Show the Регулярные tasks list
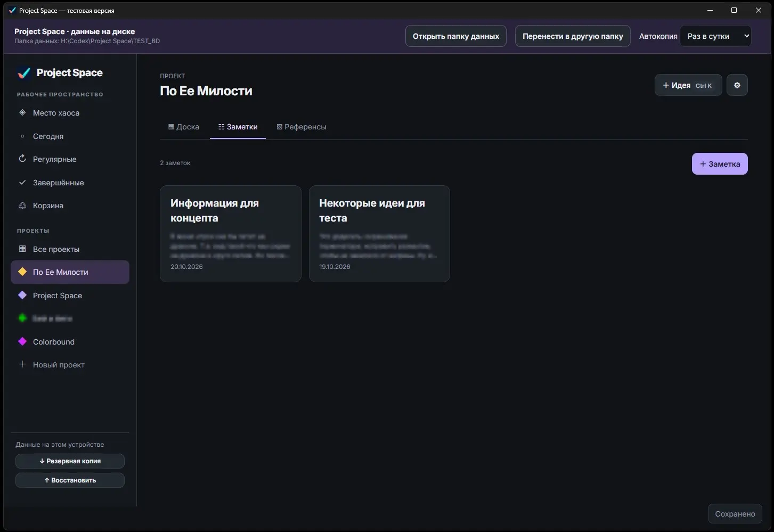 (70, 159)
